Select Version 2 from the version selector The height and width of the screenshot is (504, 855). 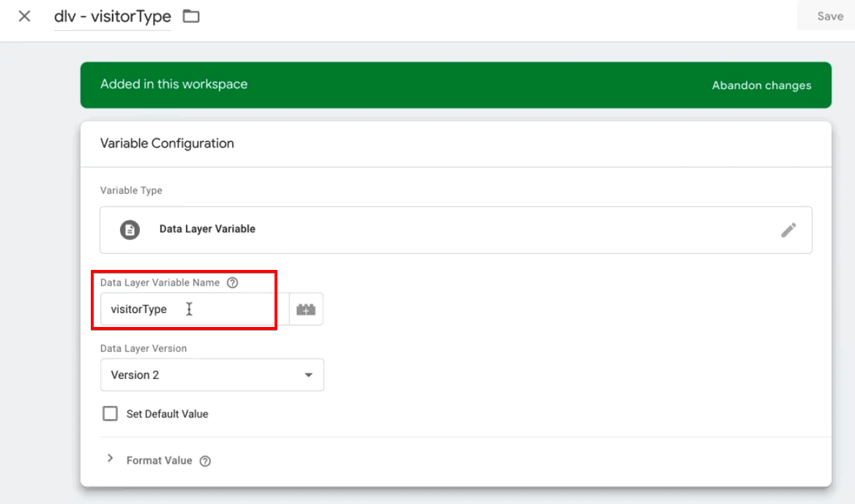pos(212,375)
